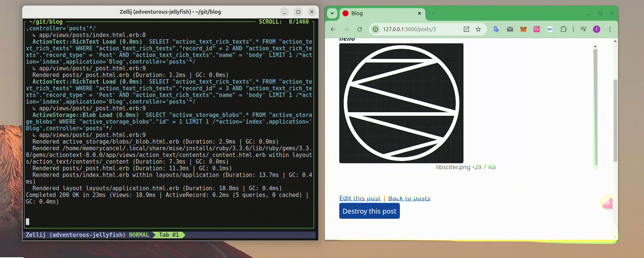Open a new browser tab
The width and height of the screenshot is (644, 258).
tap(432, 13)
